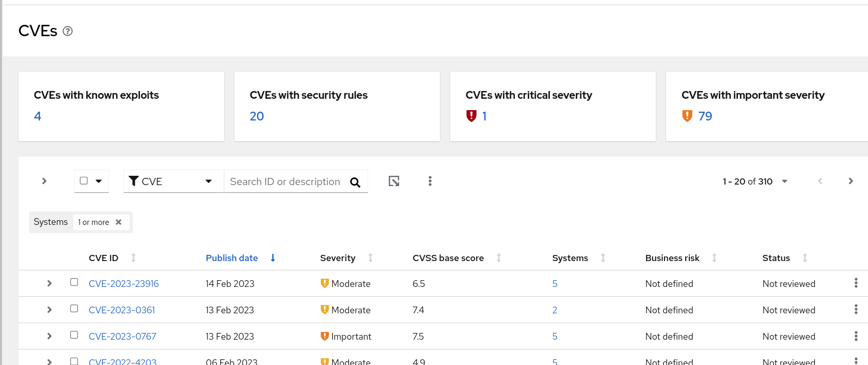868x365 pixels.
Task: Open the CVE-2023-0361 link
Action: (x=122, y=310)
